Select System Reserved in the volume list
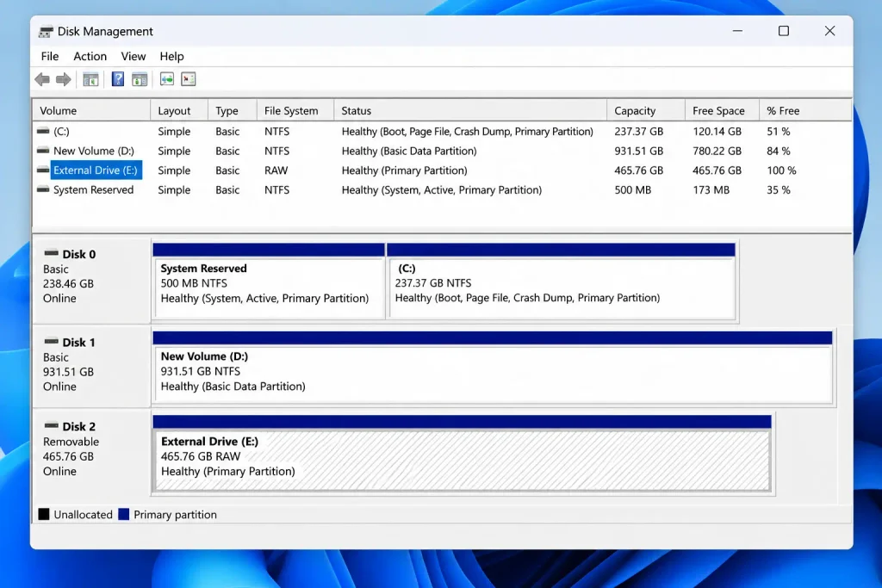882x588 pixels. 93,190
